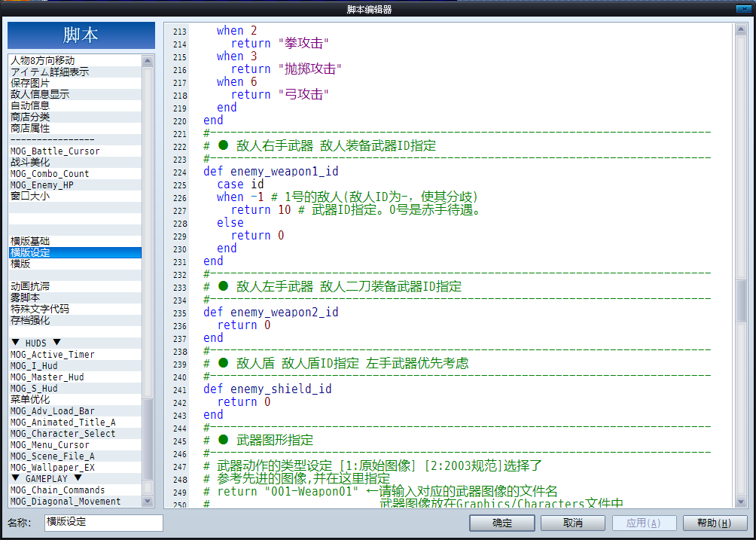Click code line def enemy_shield_id
The height and width of the screenshot is (540, 756).
coord(267,389)
